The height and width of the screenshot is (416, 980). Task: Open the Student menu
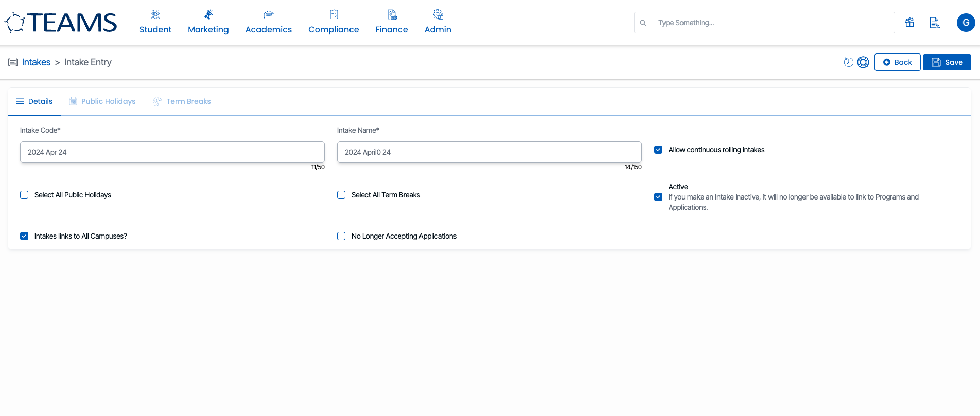click(x=155, y=23)
